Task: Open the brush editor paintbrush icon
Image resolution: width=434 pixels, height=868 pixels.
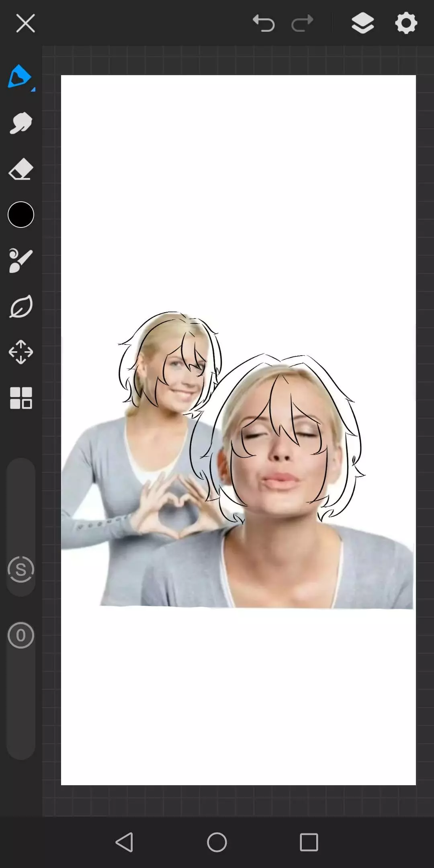Action: [20, 260]
